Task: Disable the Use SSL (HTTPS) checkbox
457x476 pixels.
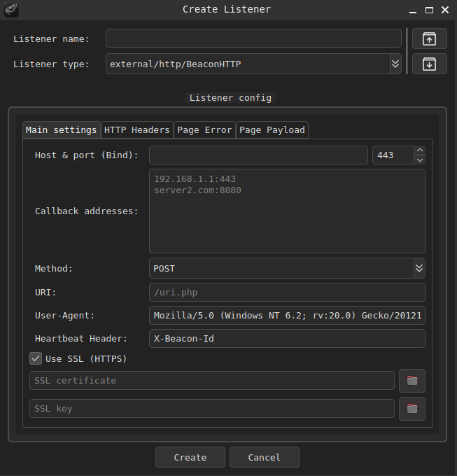Action: click(36, 358)
